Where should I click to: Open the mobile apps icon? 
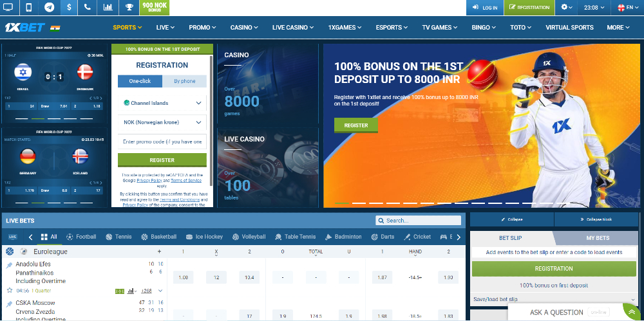click(x=29, y=7)
